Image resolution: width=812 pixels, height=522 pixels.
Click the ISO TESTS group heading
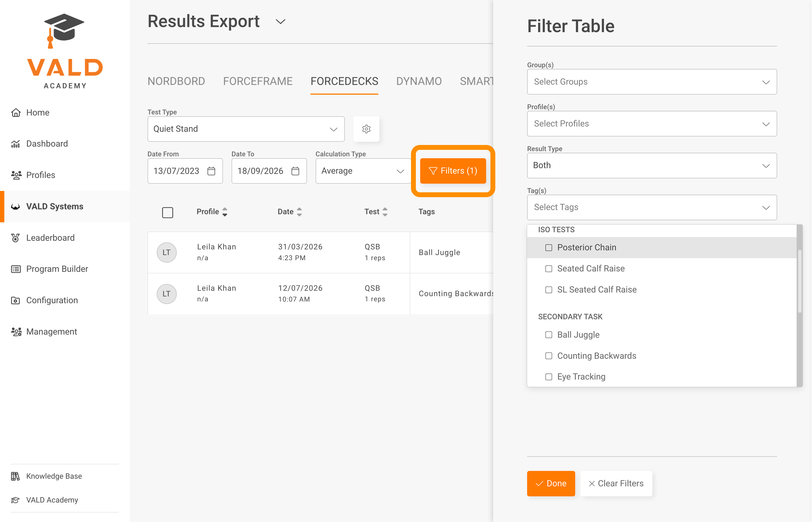[x=556, y=230]
